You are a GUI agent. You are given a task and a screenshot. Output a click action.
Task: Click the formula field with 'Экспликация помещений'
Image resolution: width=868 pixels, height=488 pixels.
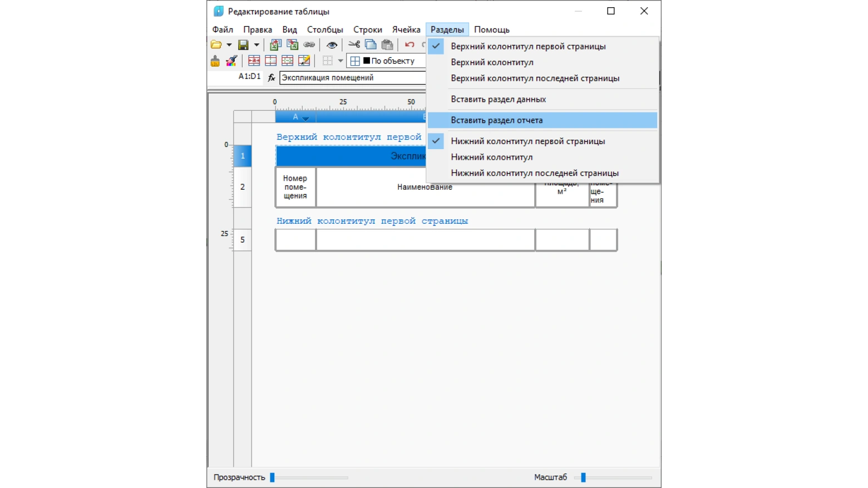(353, 77)
